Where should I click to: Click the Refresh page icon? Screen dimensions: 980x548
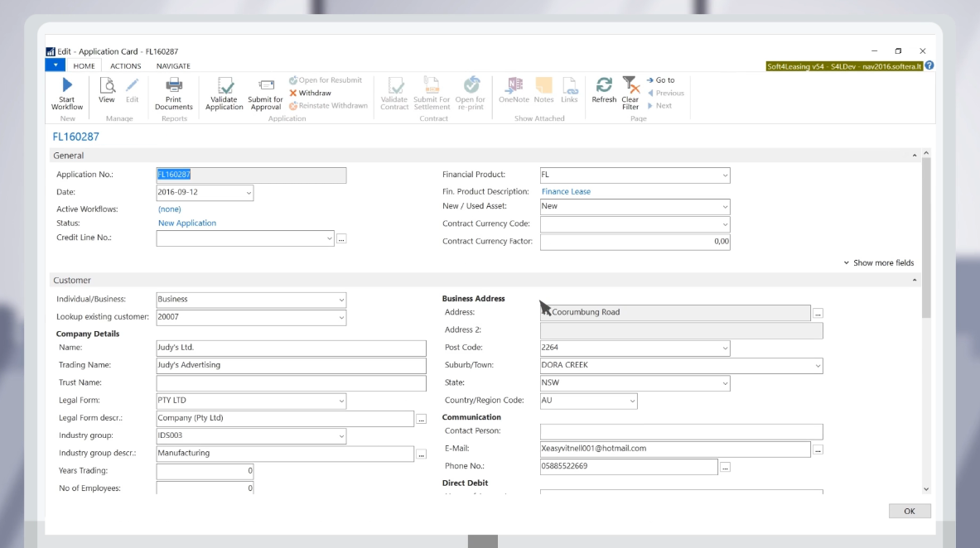point(604,86)
